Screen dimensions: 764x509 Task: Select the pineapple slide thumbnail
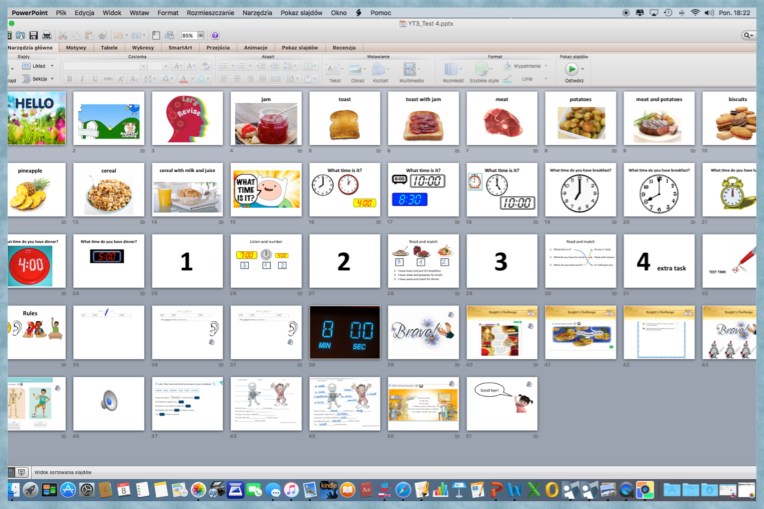pyautogui.click(x=37, y=189)
